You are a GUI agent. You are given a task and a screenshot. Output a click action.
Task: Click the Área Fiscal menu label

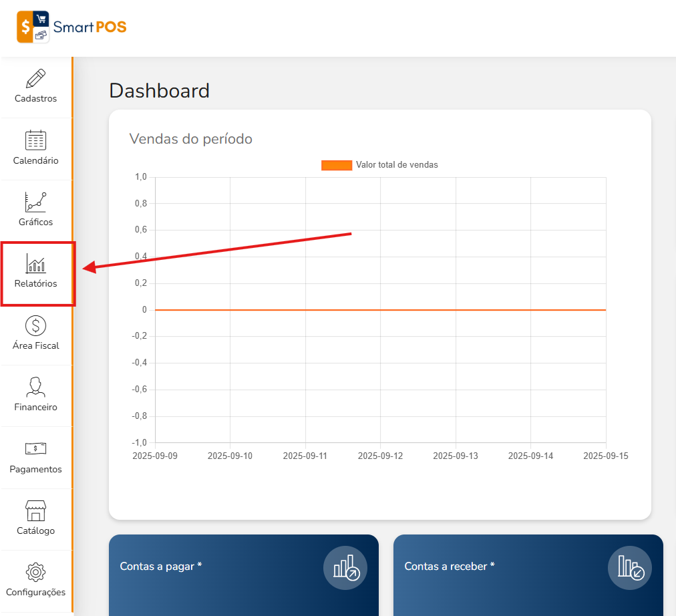[36, 345]
